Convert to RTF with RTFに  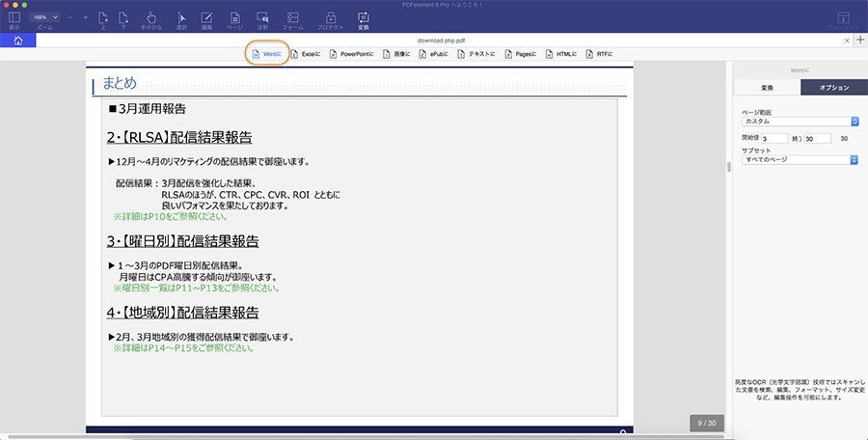pyautogui.click(x=599, y=54)
